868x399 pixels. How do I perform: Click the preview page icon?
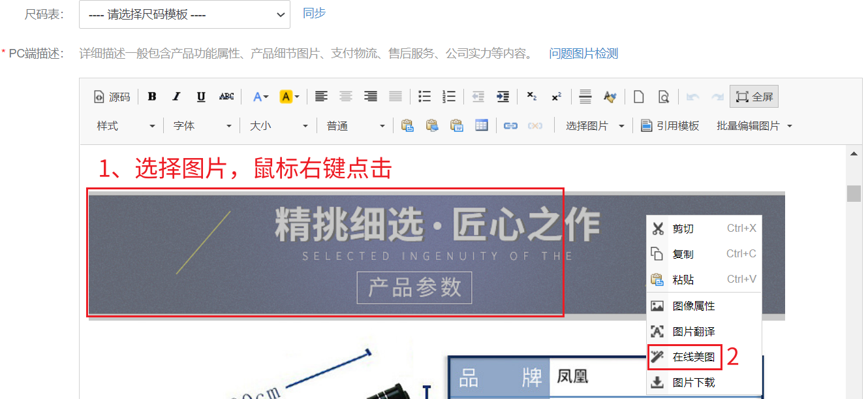pos(664,97)
